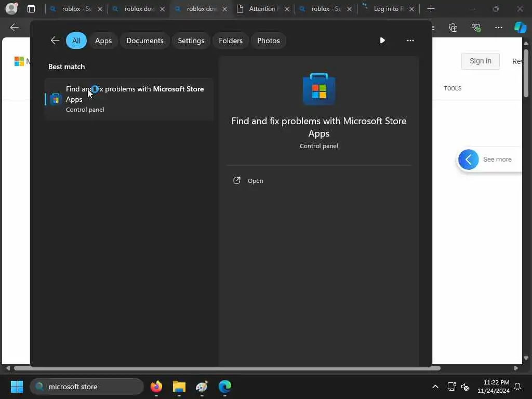Click Open in the result preview pane
This screenshot has width=532, height=399.
click(255, 181)
